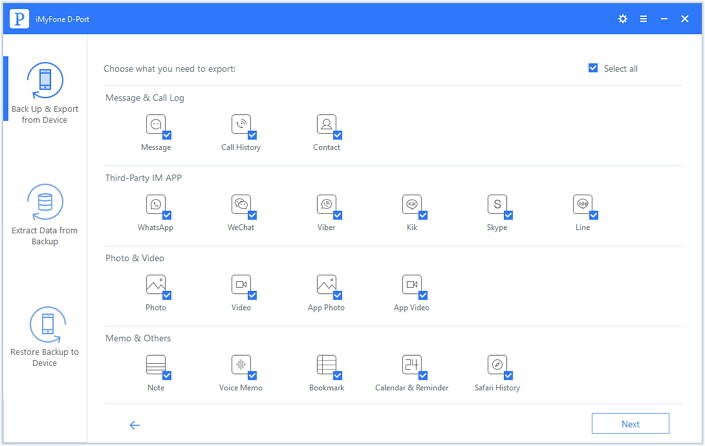Image resolution: width=705 pixels, height=446 pixels.
Task: Click the Video icon
Action: 241,284
